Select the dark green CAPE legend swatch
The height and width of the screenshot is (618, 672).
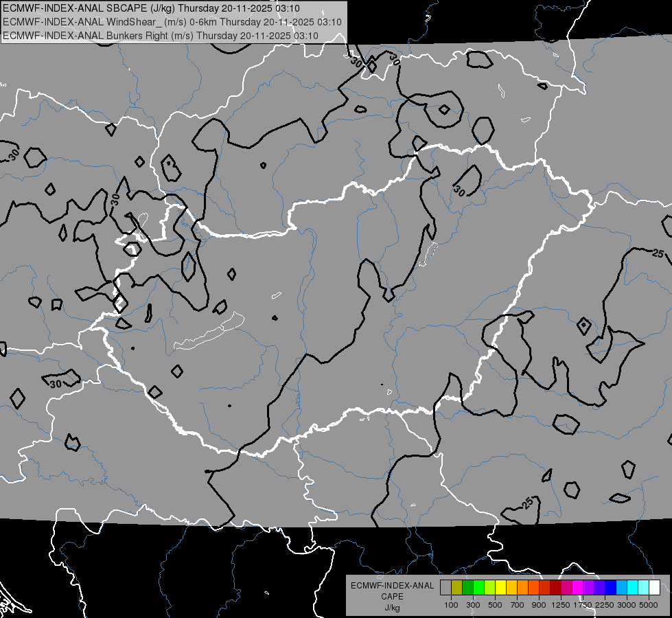[x=468, y=587]
